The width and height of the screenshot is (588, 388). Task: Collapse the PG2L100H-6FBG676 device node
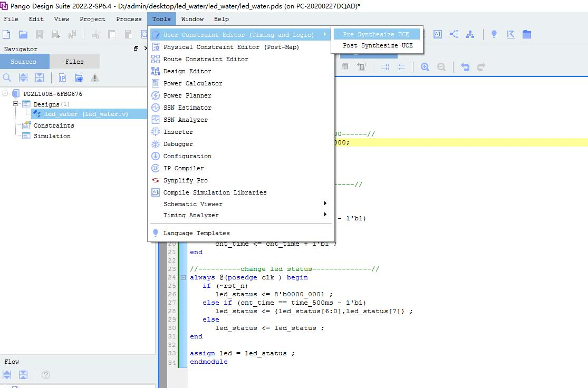pos(5,93)
